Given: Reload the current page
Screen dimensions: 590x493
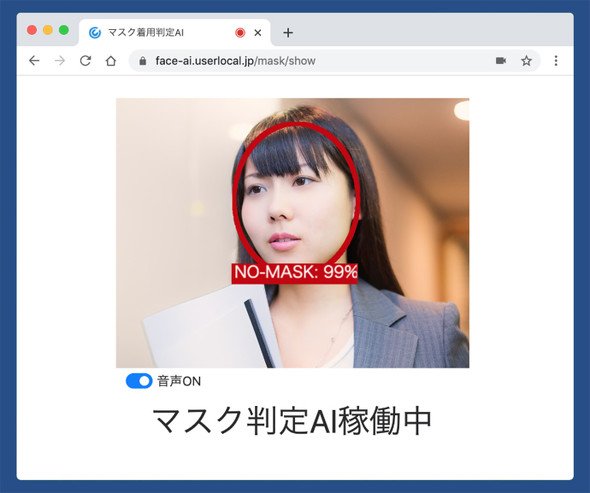Looking at the screenshot, I should click(85, 61).
